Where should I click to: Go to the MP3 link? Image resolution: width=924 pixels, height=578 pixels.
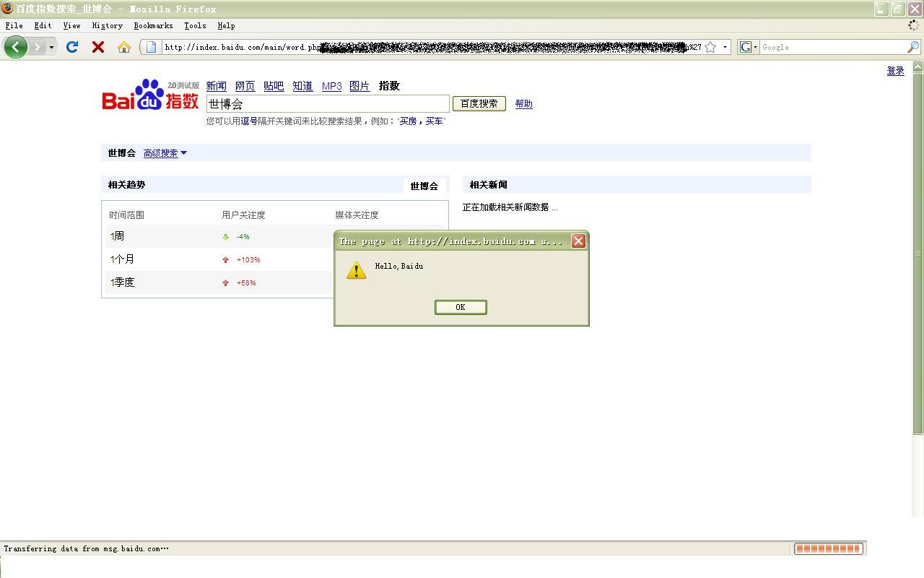click(x=331, y=86)
